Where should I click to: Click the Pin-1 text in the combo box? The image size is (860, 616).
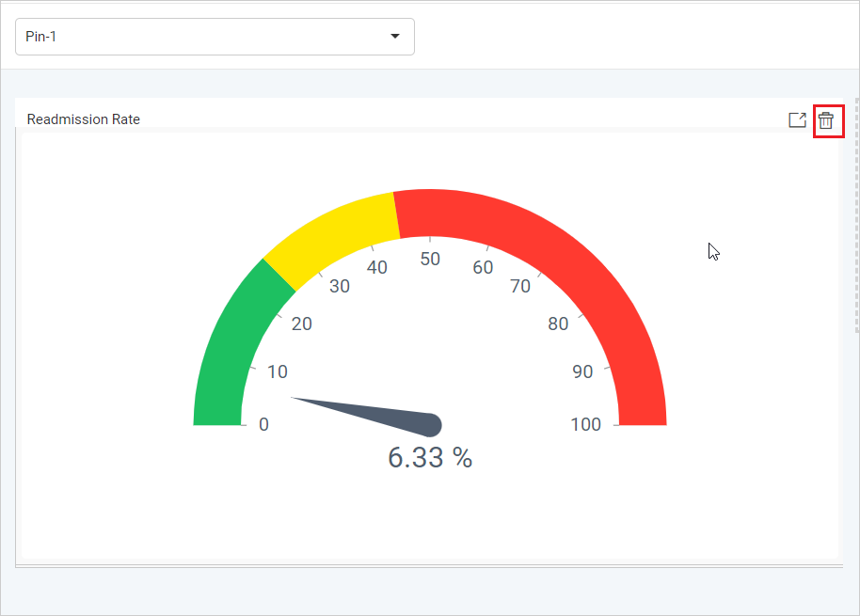[42, 37]
